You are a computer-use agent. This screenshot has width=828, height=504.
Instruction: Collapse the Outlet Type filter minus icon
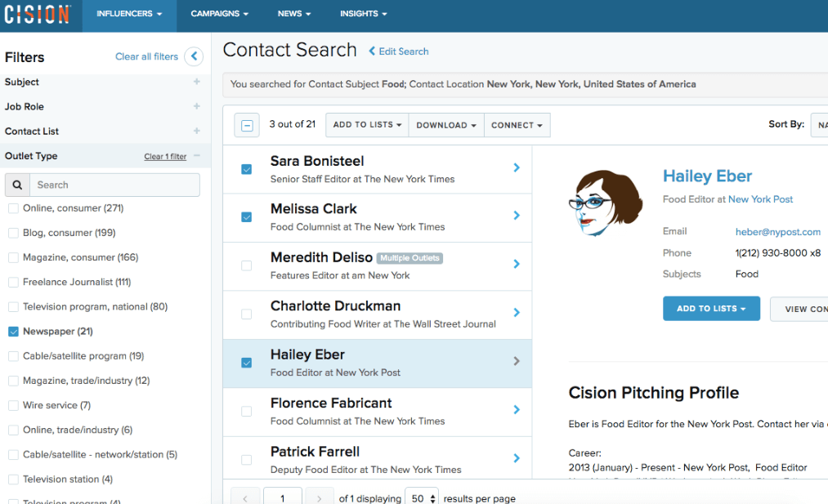tap(196, 156)
